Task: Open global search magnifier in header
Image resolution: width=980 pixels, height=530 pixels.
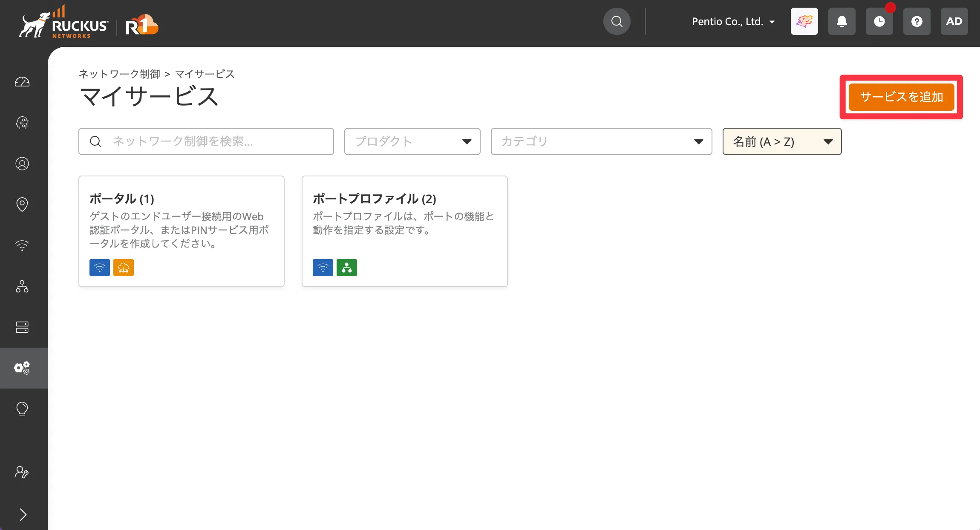Action: point(617,21)
